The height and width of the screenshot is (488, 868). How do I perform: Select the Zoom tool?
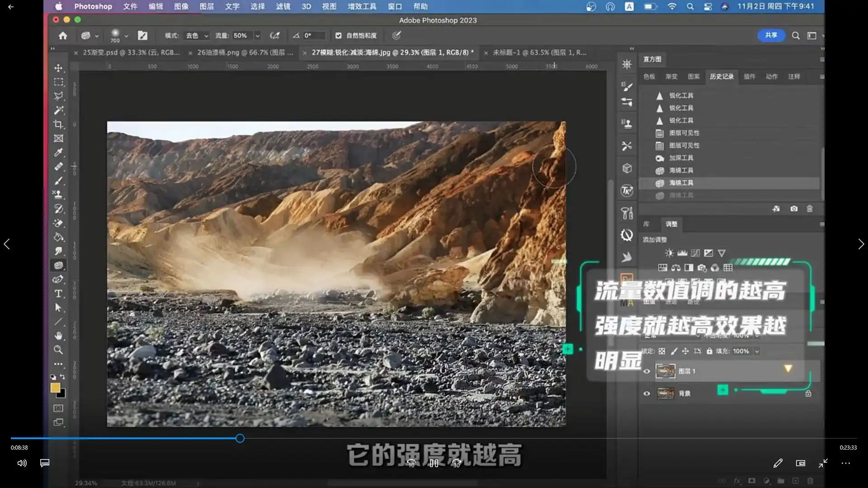pos(58,349)
